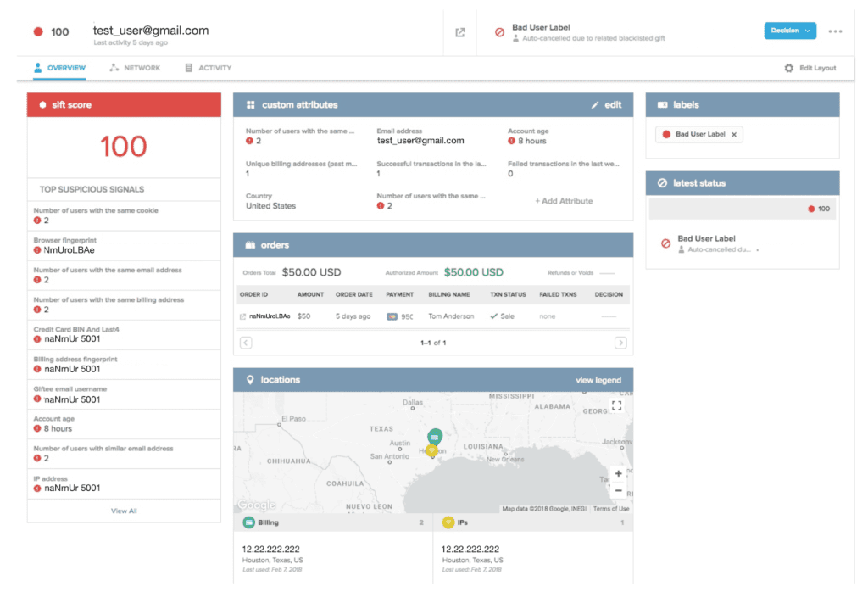Click the ORDER DATE column header
Image resolution: width=868 pixels, height=592 pixels.
click(x=353, y=294)
